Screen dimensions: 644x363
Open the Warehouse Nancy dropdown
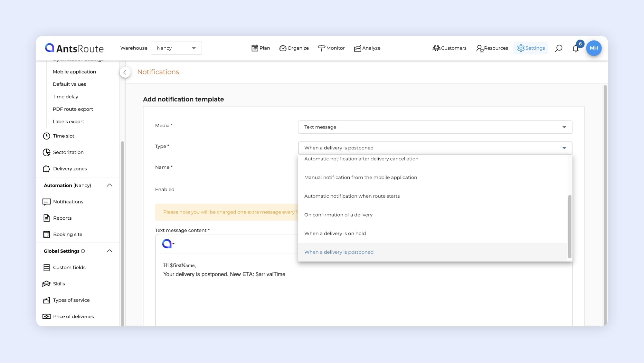click(x=176, y=48)
